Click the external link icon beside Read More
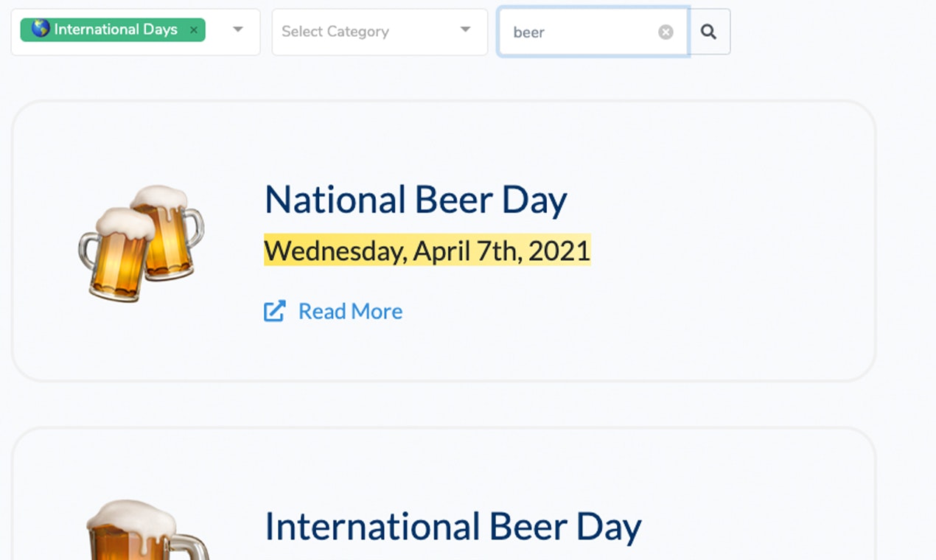The image size is (936, 560). pyautogui.click(x=274, y=312)
